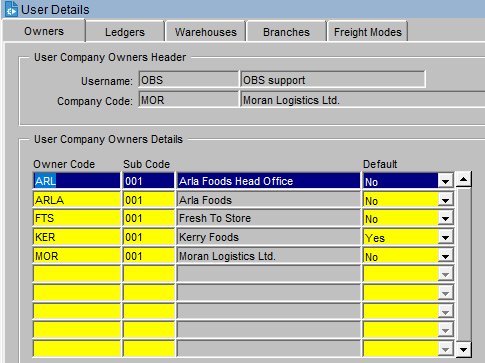Click the Owner Code column header
Image resolution: width=485 pixels, height=363 pixels.
tap(64, 164)
